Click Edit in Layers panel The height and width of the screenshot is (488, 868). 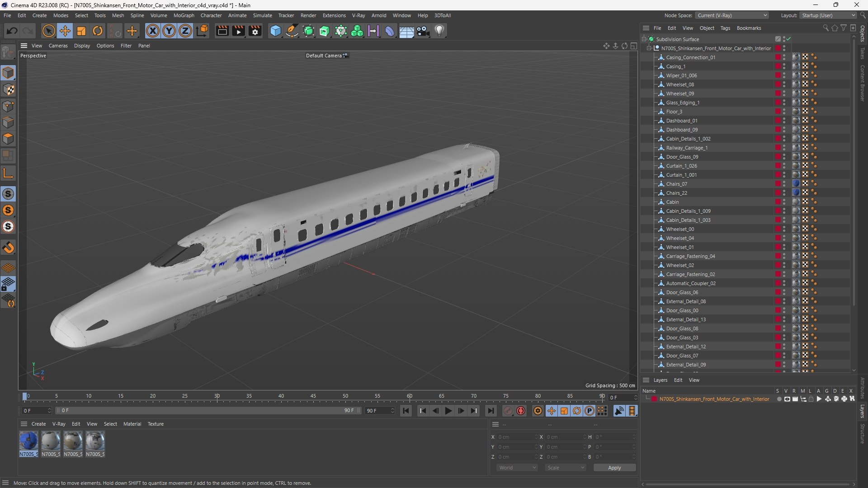[678, 380]
